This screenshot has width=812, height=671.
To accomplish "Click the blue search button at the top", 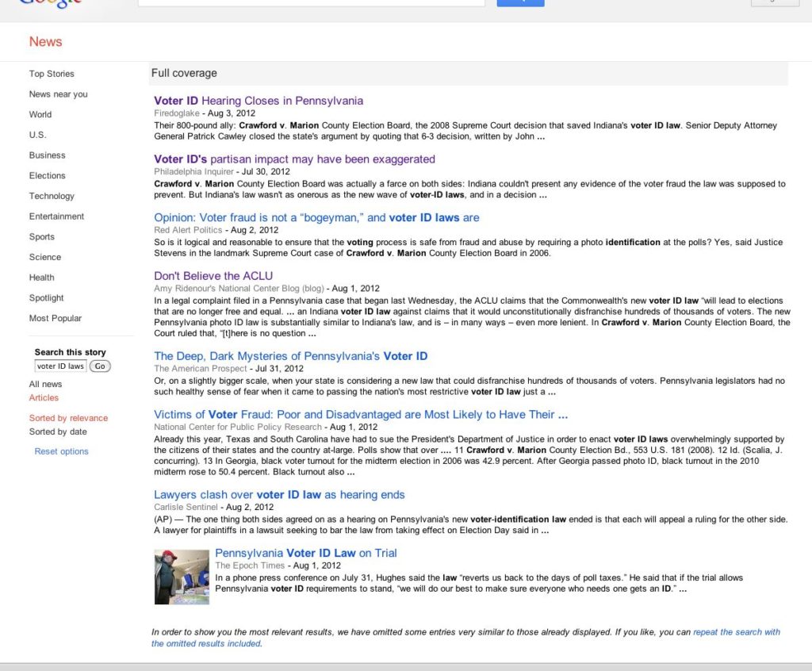I will (520, 2).
